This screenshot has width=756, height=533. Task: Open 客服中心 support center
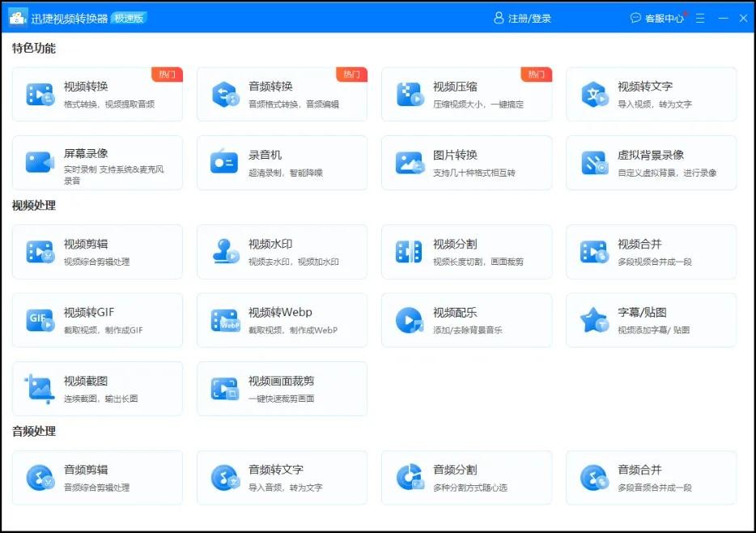[657, 18]
